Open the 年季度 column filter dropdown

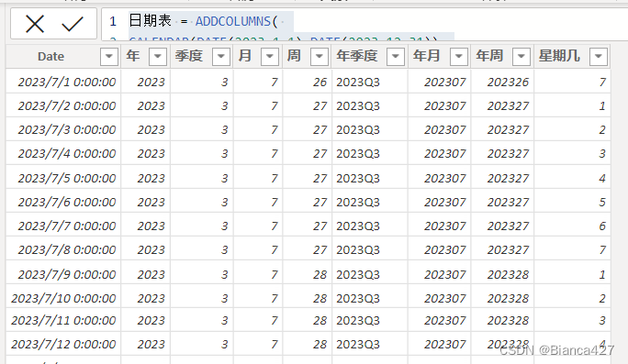[396, 57]
